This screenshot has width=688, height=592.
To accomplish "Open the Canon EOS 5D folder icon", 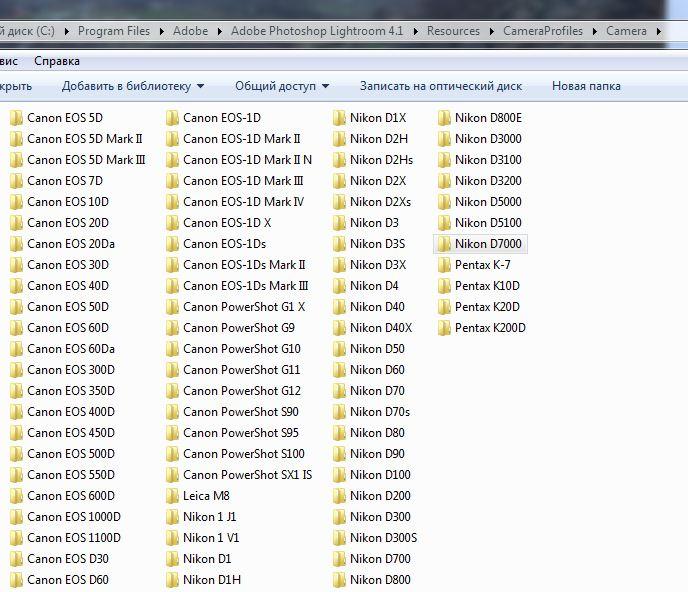I will (16, 118).
